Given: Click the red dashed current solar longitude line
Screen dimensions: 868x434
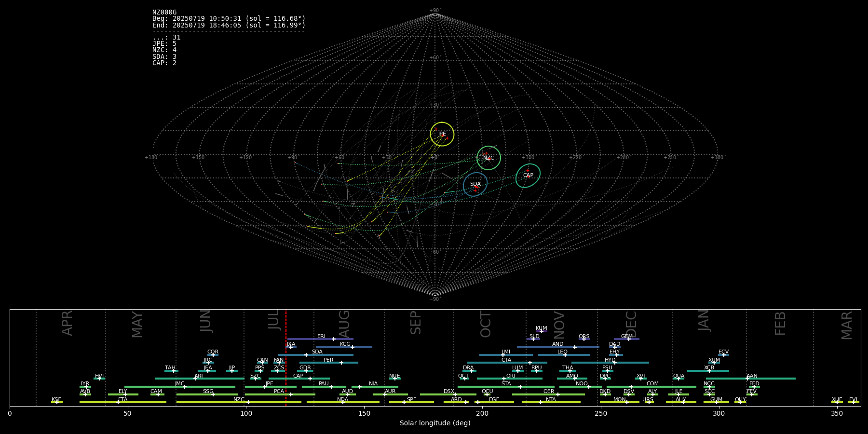Looking at the screenshot, I should (x=286, y=357).
